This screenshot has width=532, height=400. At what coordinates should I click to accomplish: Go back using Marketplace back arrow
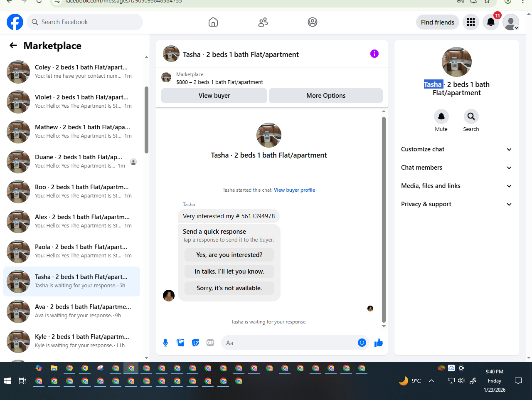(13, 45)
